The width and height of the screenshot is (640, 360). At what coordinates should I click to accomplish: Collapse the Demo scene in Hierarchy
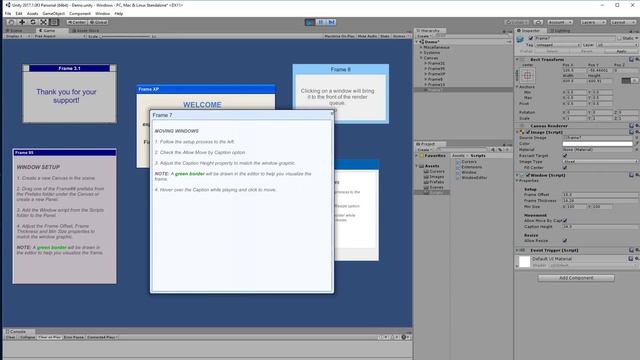pyautogui.click(x=418, y=42)
